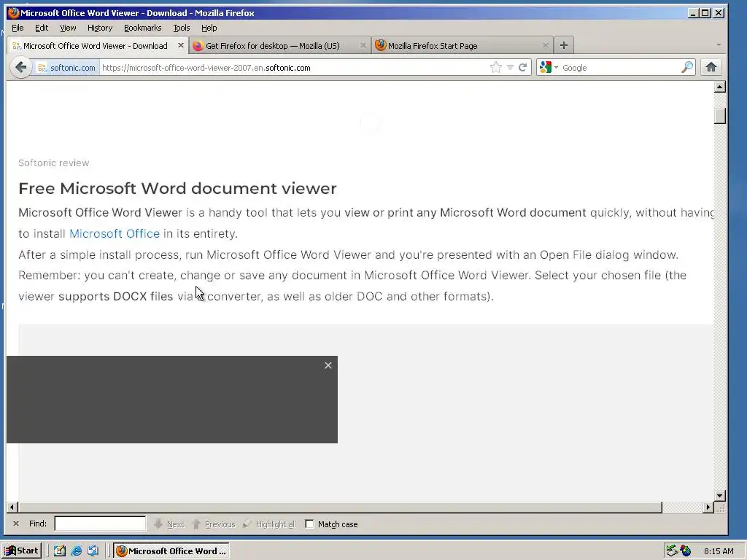The height and width of the screenshot is (560, 747).
Task: Switch to Mozilla Firefox Start Page tab
Action: (462, 45)
